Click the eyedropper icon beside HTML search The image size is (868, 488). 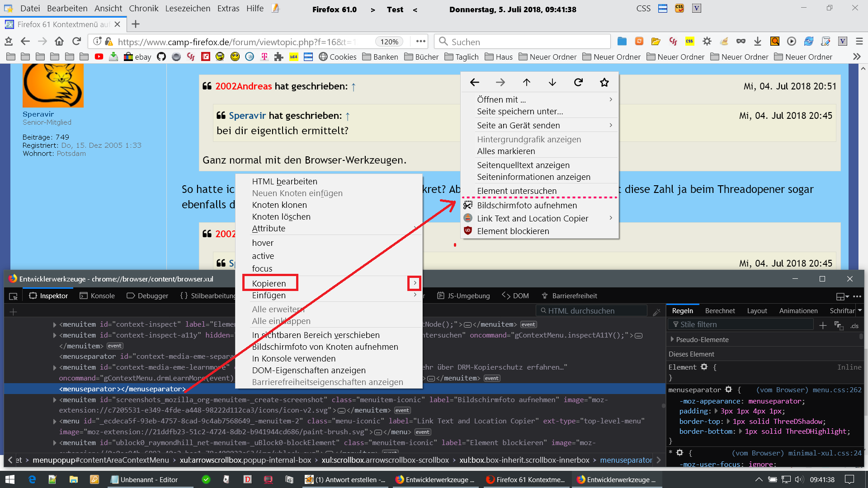[x=656, y=311]
